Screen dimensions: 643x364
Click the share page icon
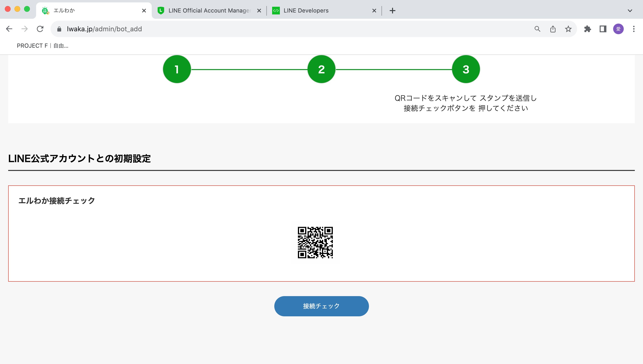click(553, 29)
